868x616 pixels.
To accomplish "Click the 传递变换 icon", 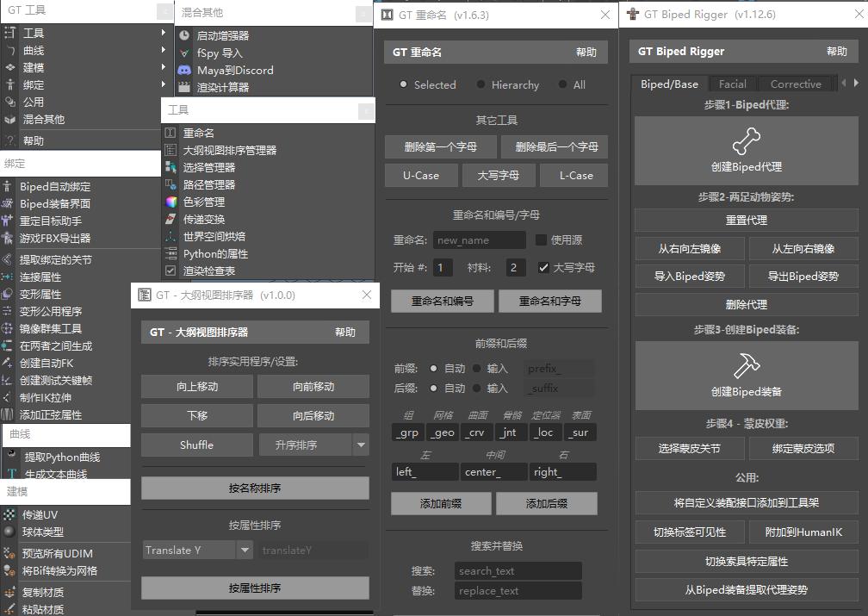I will click(x=170, y=220).
